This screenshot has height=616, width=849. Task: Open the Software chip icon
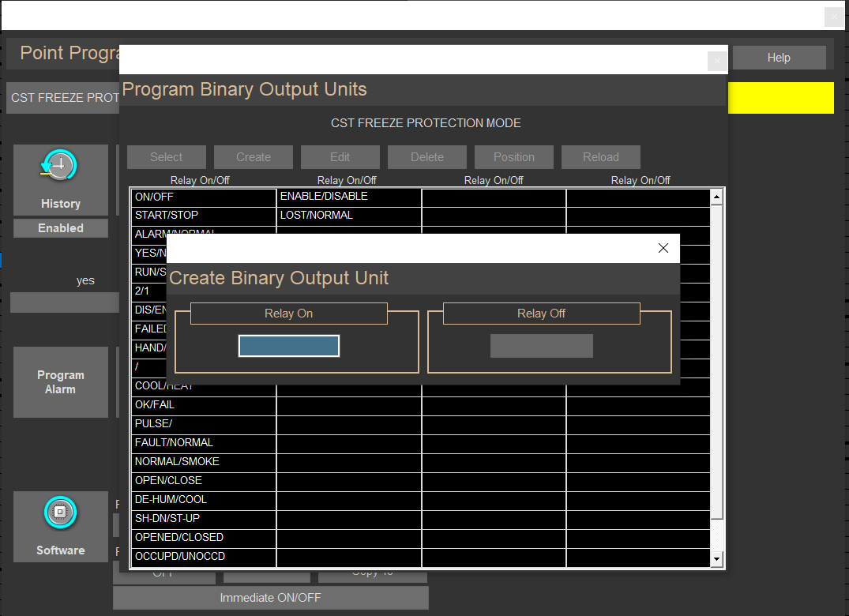click(x=60, y=512)
